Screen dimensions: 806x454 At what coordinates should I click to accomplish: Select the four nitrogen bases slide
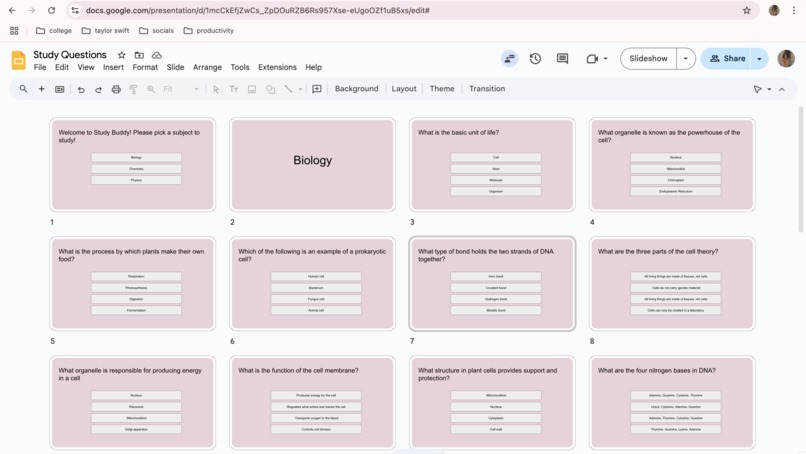coord(672,403)
